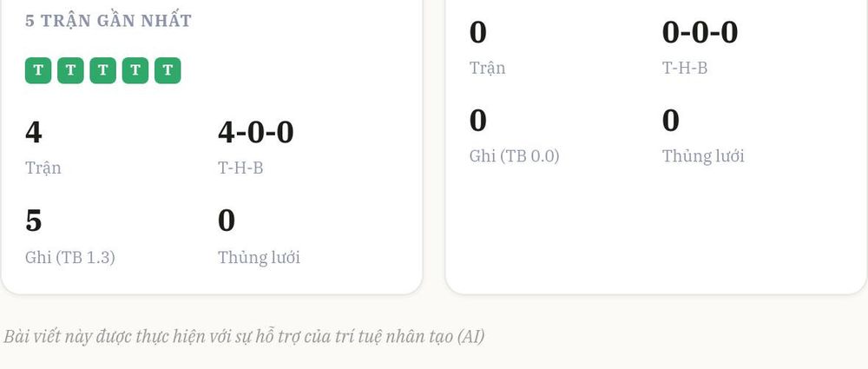Click the last green T result badge
Image resolution: width=868 pixels, height=369 pixels.
(168, 70)
